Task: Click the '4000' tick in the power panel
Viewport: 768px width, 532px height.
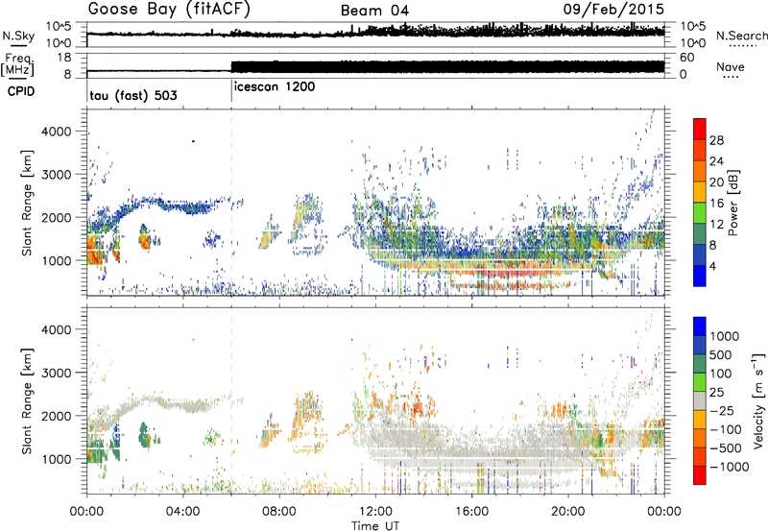Action: click(x=57, y=132)
